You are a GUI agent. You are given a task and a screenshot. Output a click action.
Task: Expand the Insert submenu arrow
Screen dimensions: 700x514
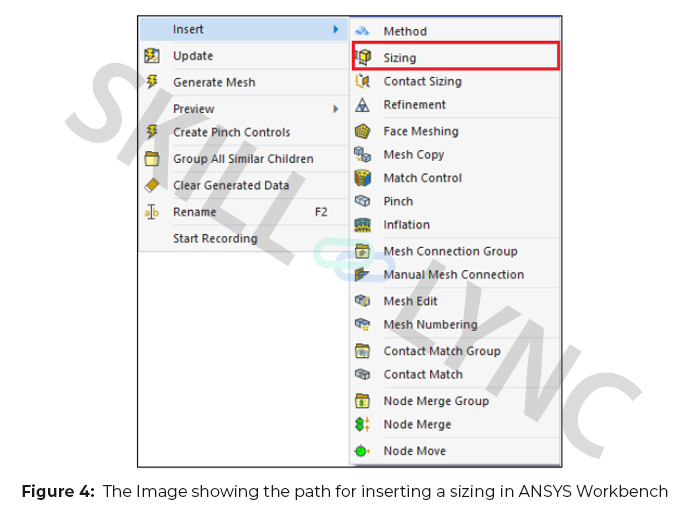coord(336,29)
